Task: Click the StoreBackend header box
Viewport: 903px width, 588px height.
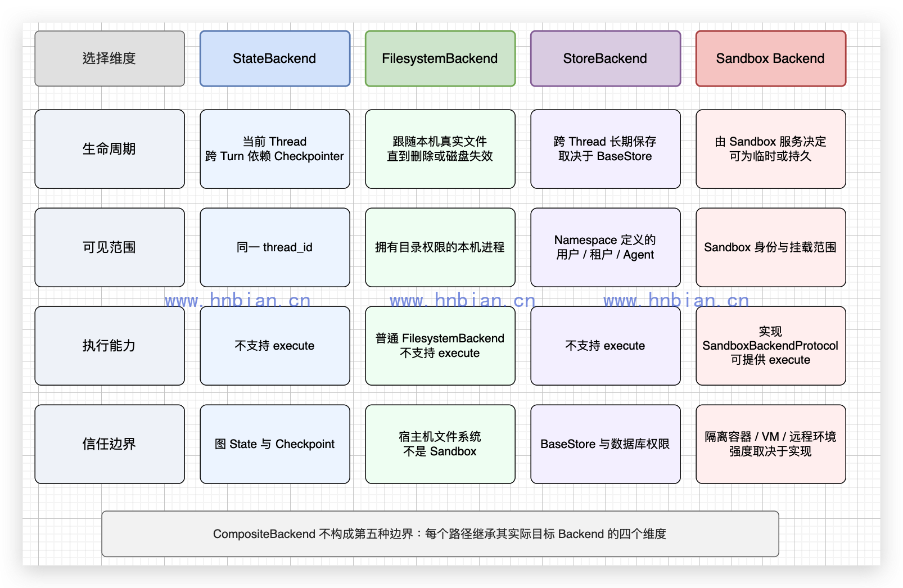Action: click(x=606, y=58)
